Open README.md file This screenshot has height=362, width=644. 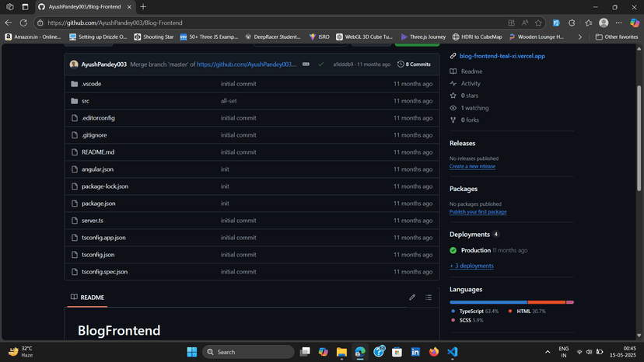[x=98, y=152]
